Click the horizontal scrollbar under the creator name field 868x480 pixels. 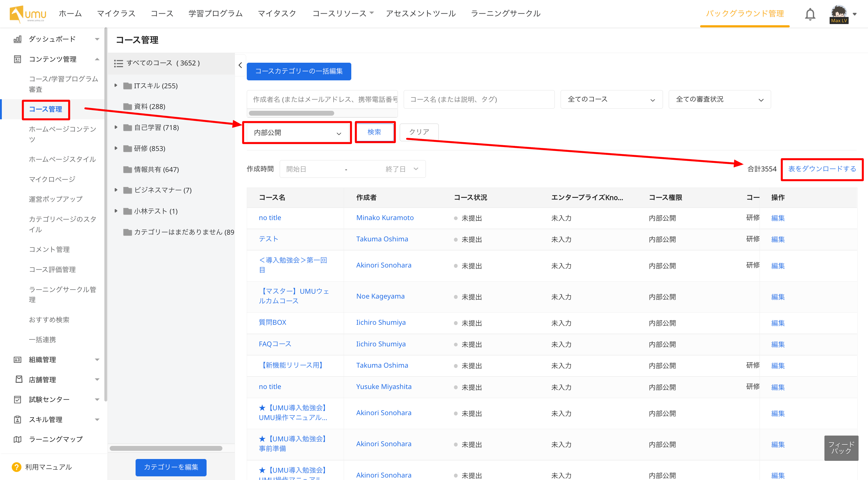coord(292,113)
